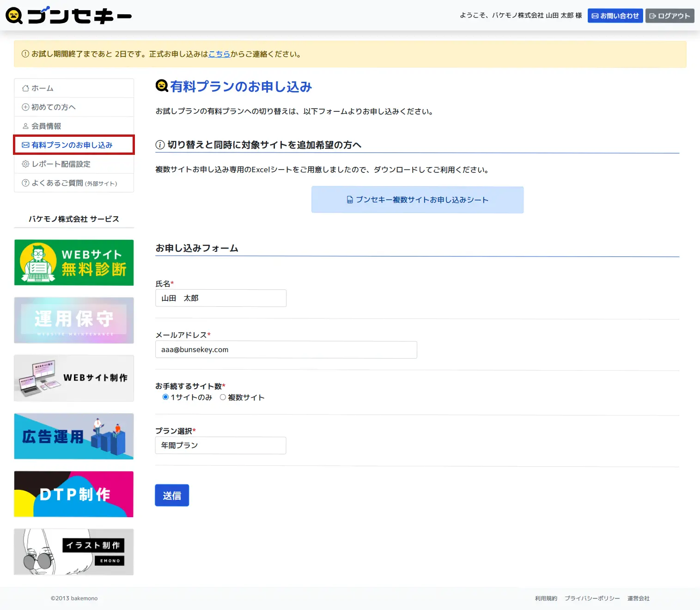Screen dimensions: 700x610
Task: Click the info icon beside 切り替えと同時に heading
Action: (160, 145)
